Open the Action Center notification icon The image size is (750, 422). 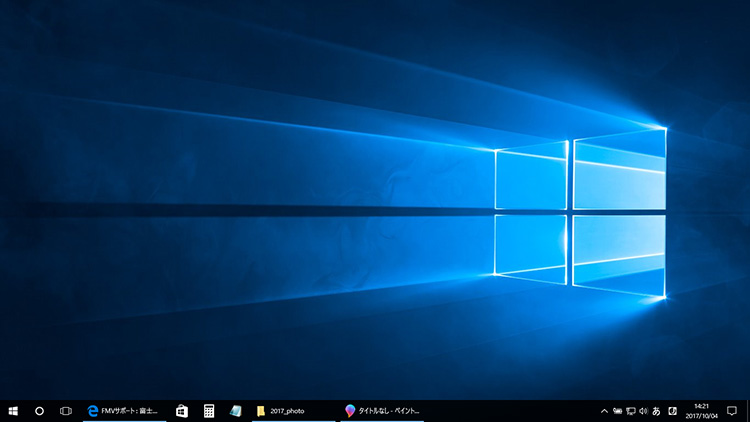732,411
